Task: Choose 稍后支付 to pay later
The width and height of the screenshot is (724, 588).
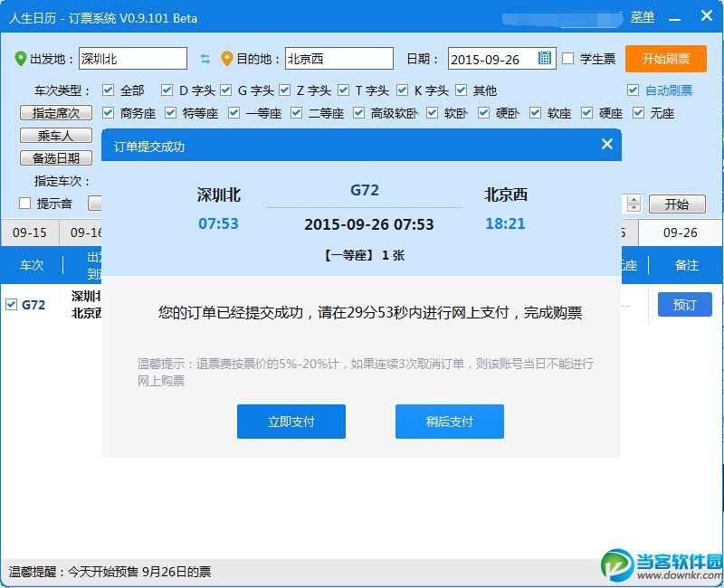Action: point(449,422)
